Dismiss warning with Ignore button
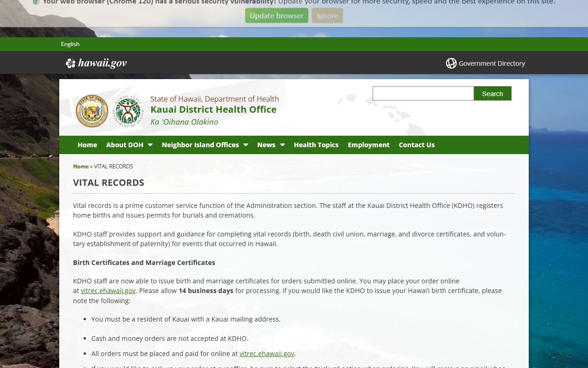The width and height of the screenshot is (588, 368). [327, 16]
